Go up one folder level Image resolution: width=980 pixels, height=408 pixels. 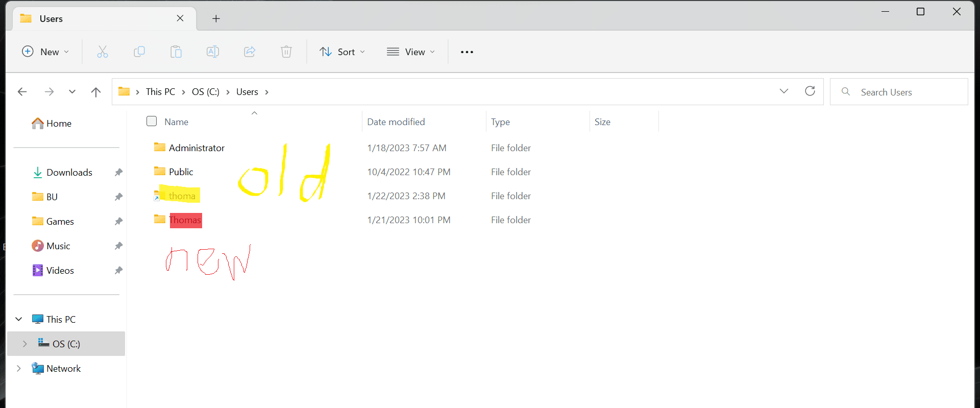click(95, 92)
